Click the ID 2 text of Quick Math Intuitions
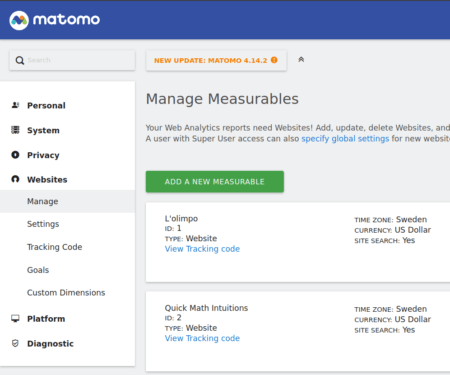This screenshot has width=450, height=375. click(173, 318)
